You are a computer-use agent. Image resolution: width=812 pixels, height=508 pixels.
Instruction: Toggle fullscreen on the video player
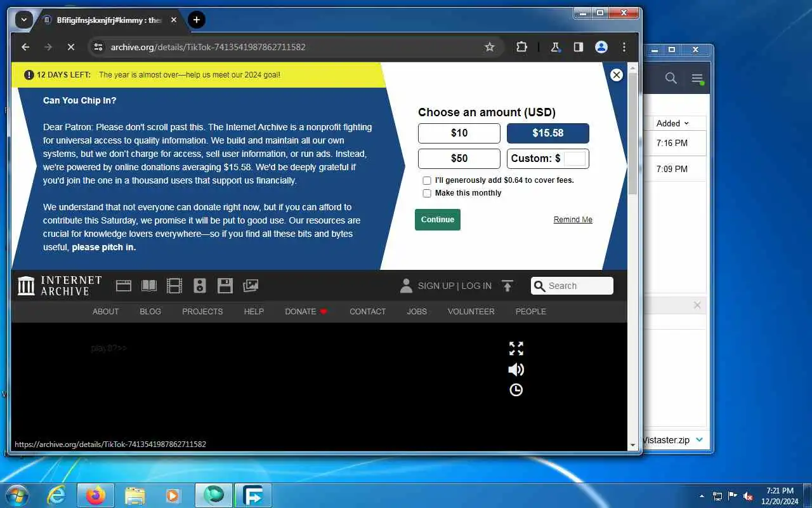click(516, 349)
